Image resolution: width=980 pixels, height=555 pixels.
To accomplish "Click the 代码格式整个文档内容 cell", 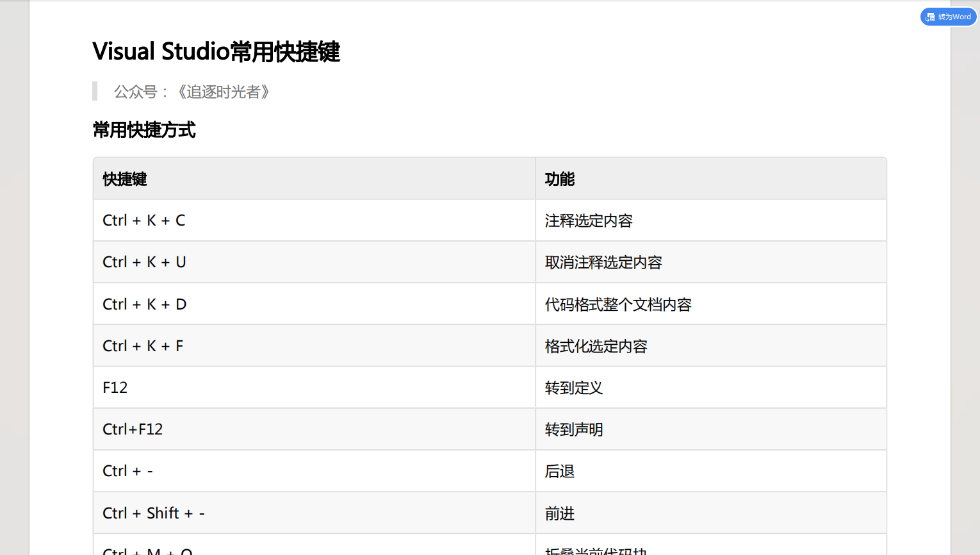I will [711, 304].
